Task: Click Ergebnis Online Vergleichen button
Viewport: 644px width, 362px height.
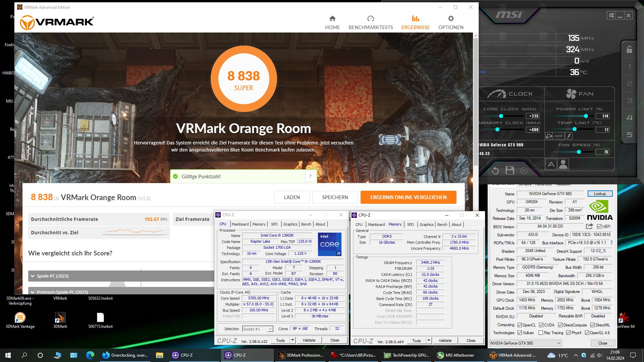Action: coord(408,197)
